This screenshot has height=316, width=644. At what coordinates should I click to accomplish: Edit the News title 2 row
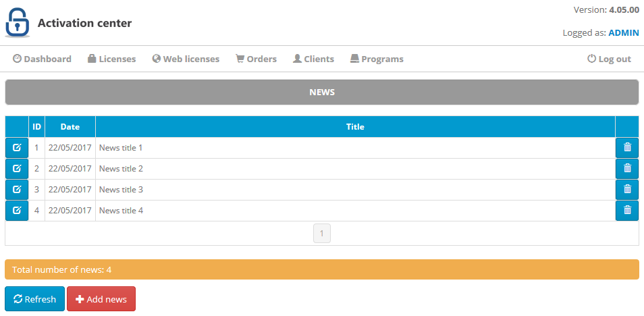tap(17, 169)
